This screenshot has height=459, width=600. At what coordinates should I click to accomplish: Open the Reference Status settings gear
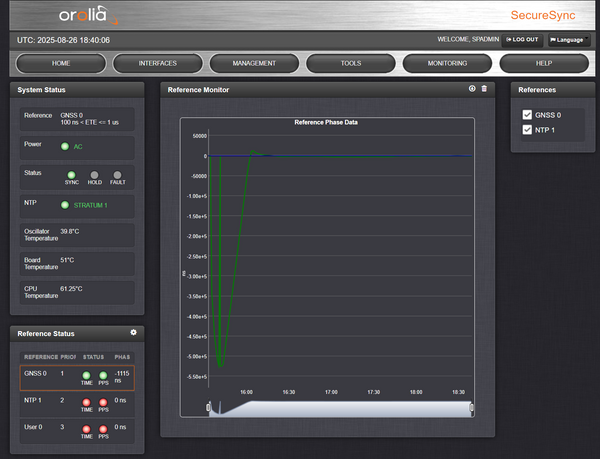[x=133, y=332]
